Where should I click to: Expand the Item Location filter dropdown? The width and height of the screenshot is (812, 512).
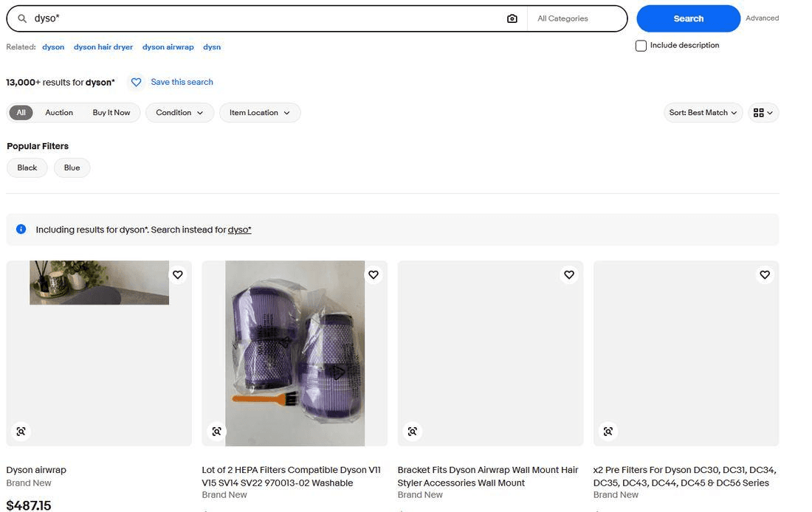point(260,113)
